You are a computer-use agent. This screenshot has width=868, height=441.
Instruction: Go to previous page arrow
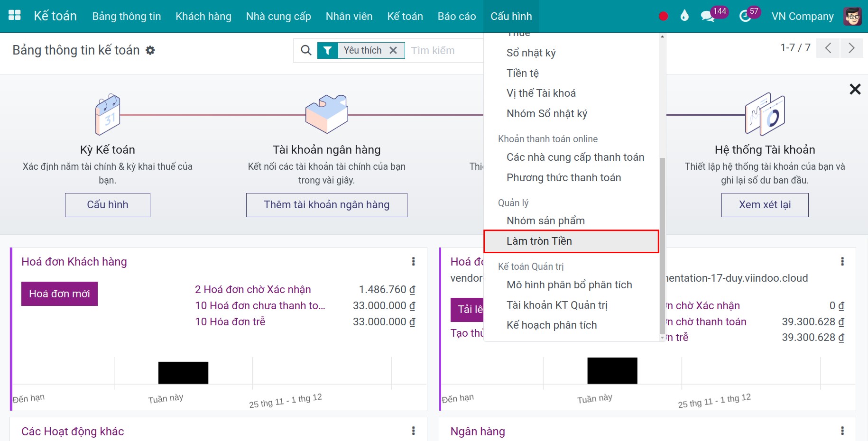click(x=828, y=48)
